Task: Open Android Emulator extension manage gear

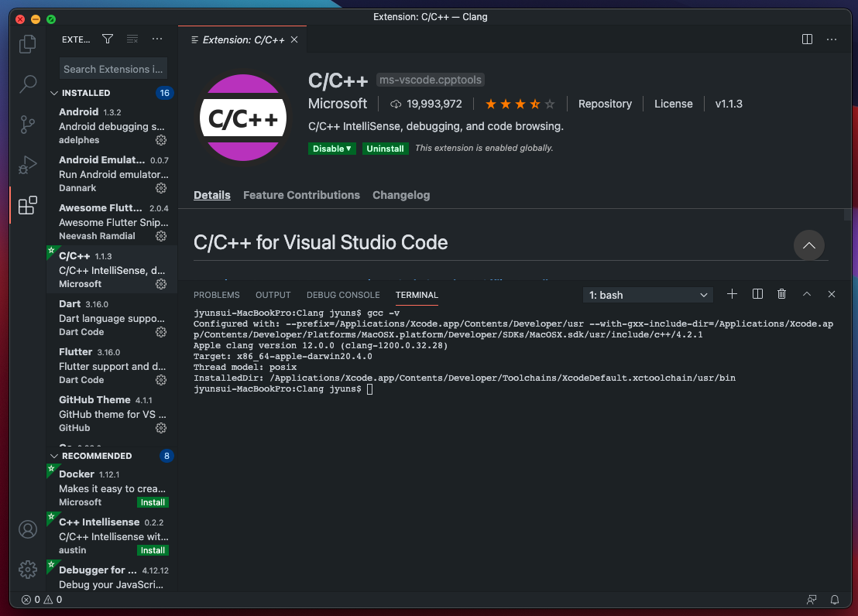Action: 161,188
